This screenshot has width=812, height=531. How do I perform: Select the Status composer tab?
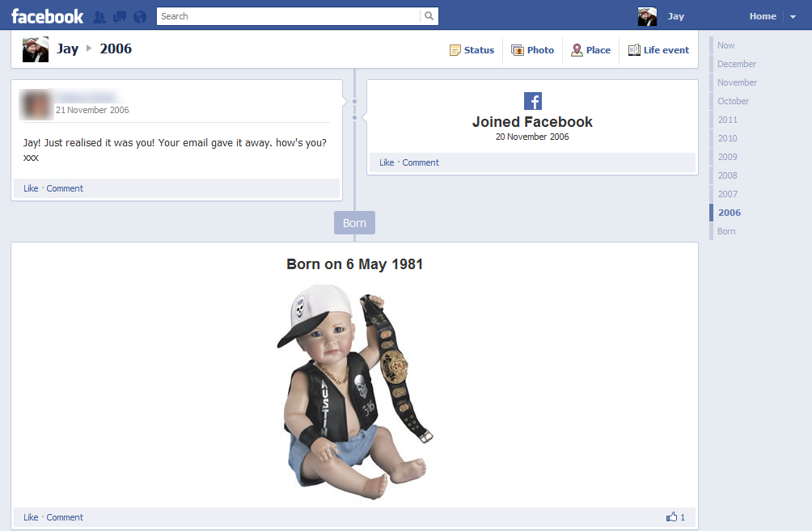(472, 50)
